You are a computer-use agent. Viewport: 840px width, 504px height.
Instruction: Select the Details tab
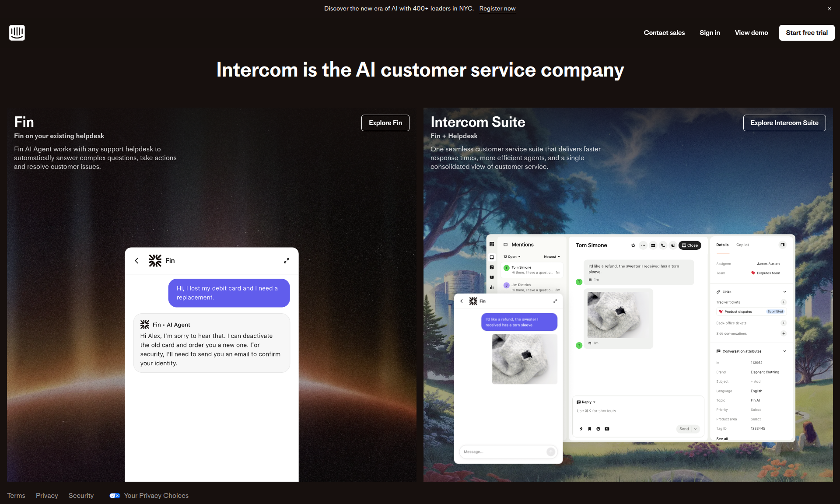coord(722,245)
